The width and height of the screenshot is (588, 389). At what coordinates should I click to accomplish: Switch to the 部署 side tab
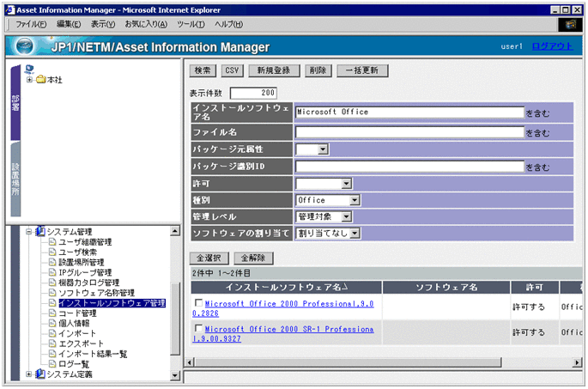(15, 103)
